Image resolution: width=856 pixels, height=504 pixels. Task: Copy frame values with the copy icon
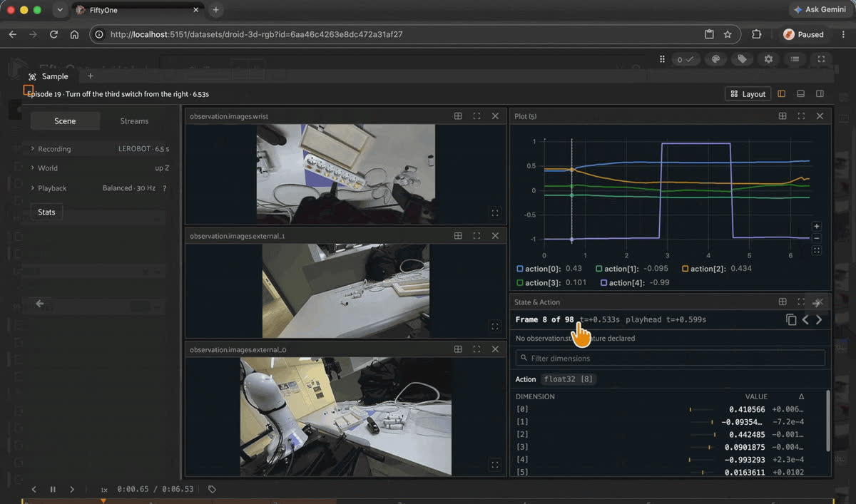tap(790, 319)
